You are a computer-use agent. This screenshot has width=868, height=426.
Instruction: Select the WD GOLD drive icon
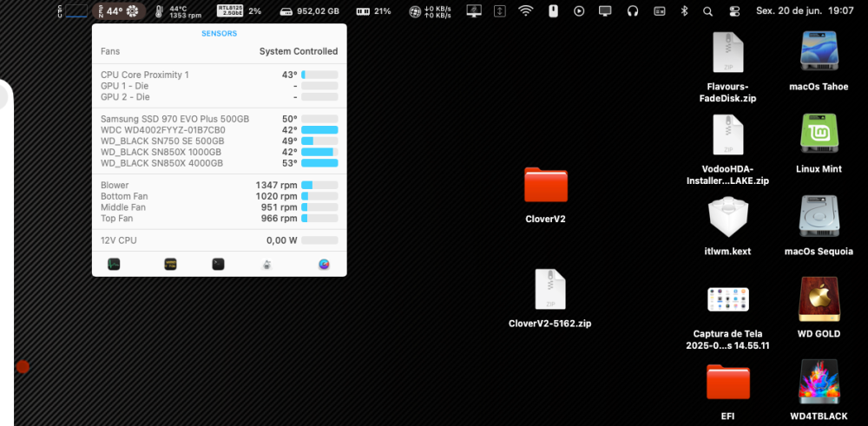[x=819, y=298]
